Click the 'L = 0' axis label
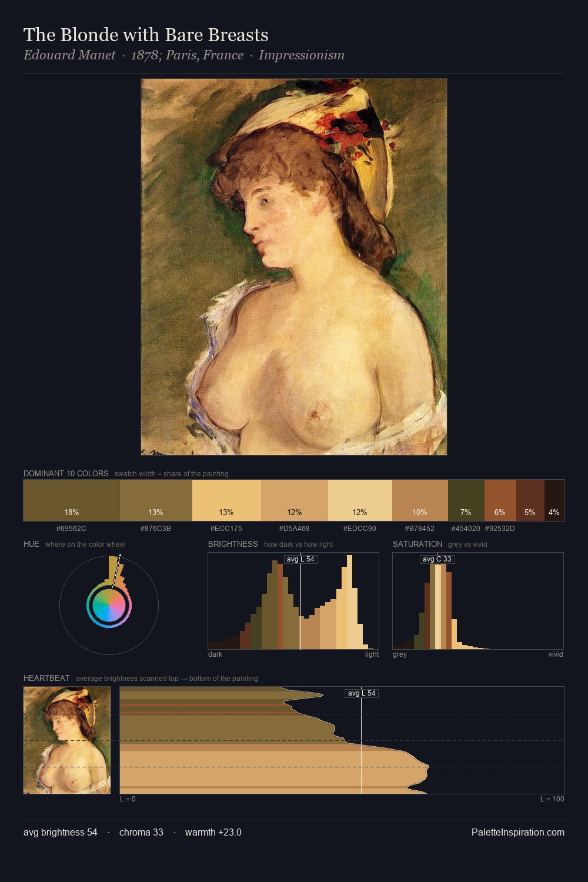The image size is (588, 882). [128, 799]
